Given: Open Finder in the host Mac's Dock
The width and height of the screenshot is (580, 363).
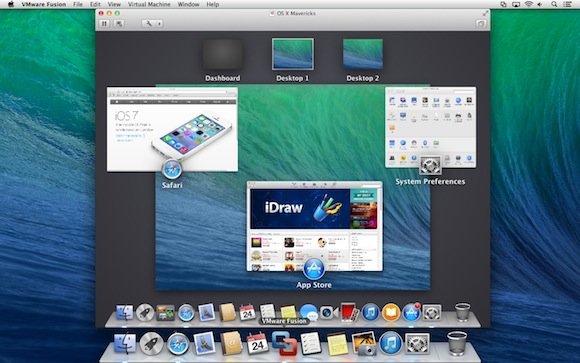Looking at the screenshot, I should (x=125, y=344).
